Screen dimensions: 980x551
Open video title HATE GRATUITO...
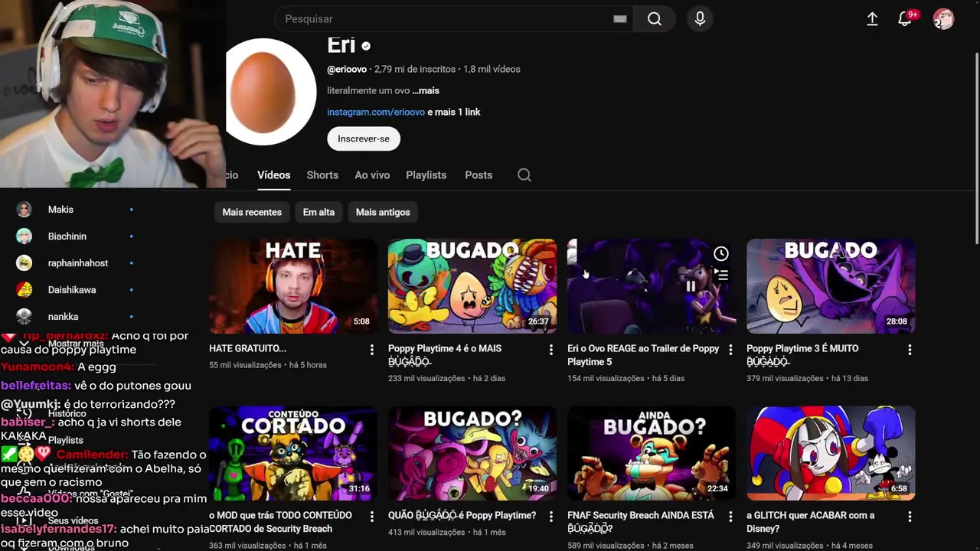point(247,348)
